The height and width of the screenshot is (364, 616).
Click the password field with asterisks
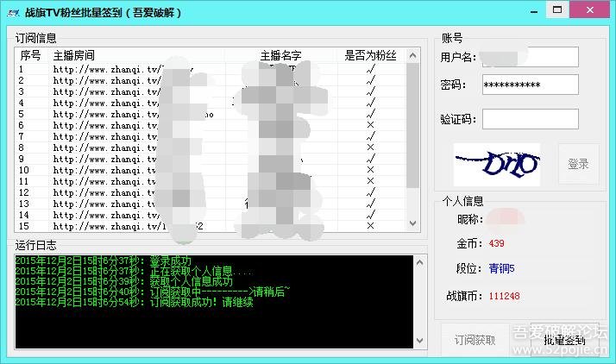[x=530, y=85]
